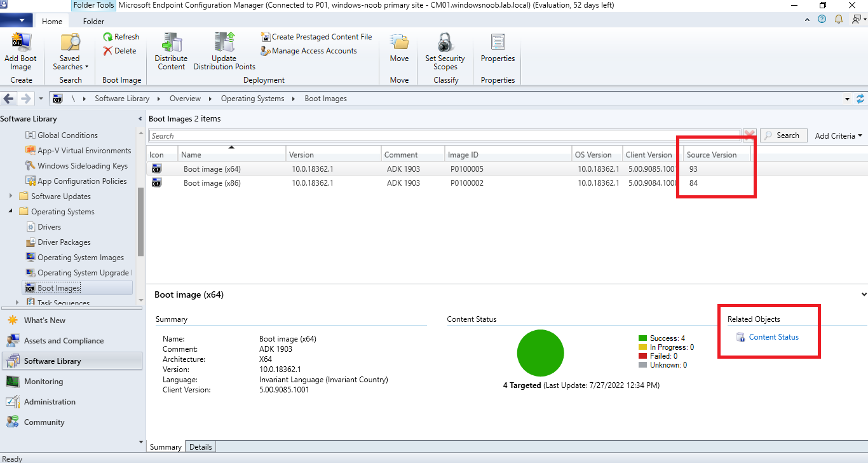Expand the address bar dropdown arrow
This screenshot has height=463, width=868.
click(847, 99)
